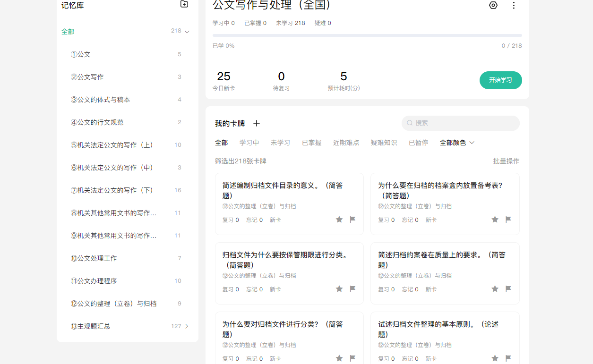This screenshot has width=593, height=364.
Task: Star the card 为什么要在归档的档案盒内放置备考表
Action: point(495,220)
